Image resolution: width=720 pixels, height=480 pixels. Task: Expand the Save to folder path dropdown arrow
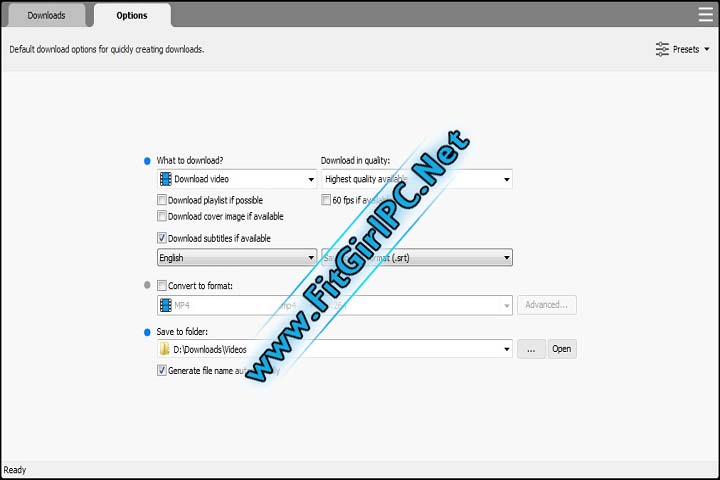click(506, 349)
